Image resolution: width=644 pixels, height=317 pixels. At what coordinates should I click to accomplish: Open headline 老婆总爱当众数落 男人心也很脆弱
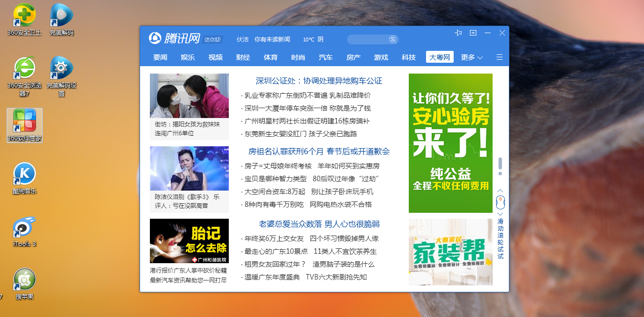tap(319, 224)
